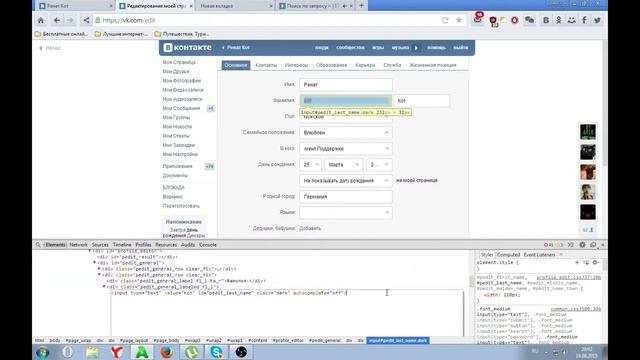
Task: Open Skype from the taskbar
Action: coord(216,352)
